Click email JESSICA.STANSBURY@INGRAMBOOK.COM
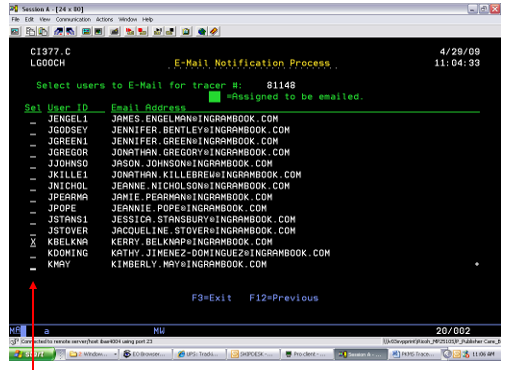Image resolution: width=511 pixels, height=370 pixels. click(x=203, y=220)
